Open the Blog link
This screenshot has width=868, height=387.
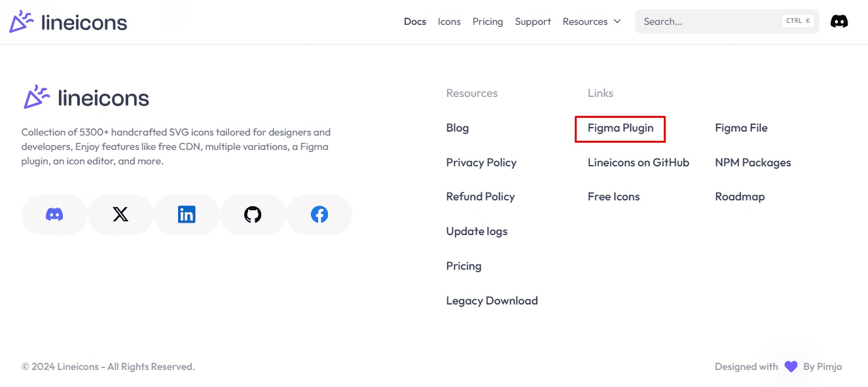click(458, 128)
